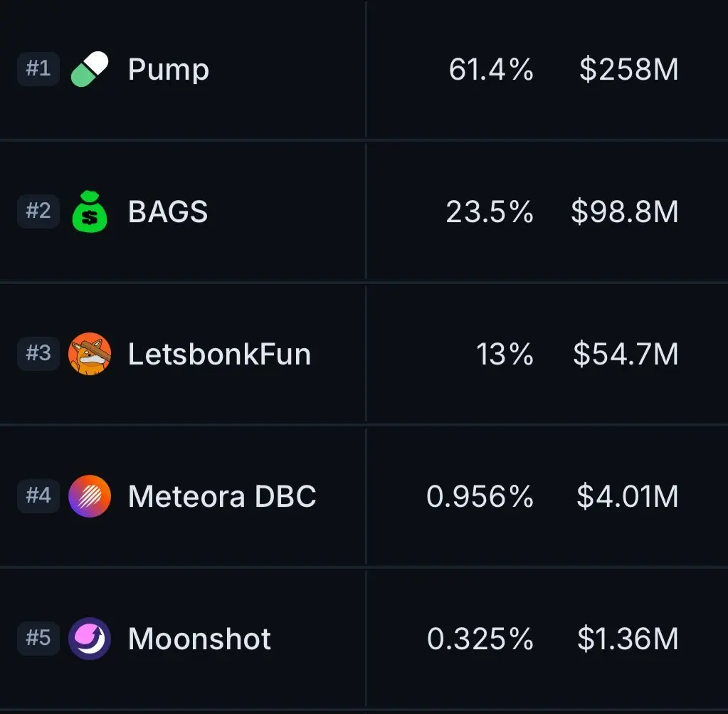Screen dimensions: 728x714
Task: Open the Meteora DBC launchpad name
Action: click(222, 496)
